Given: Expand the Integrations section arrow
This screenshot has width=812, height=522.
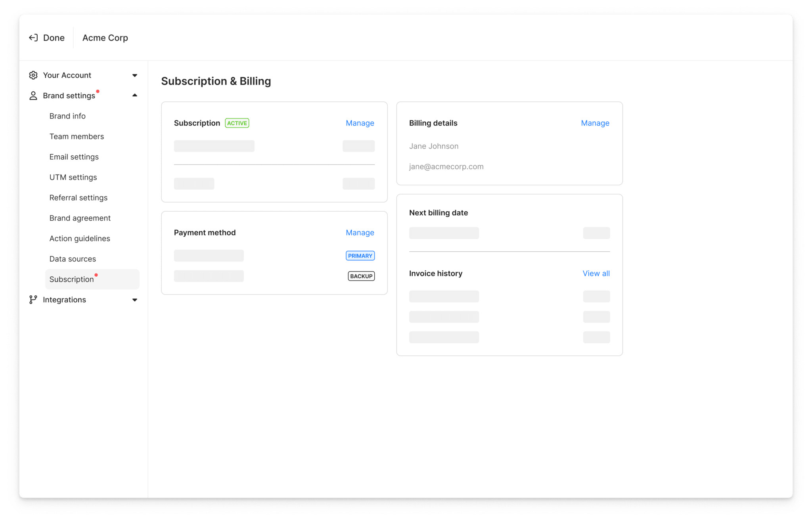Looking at the screenshot, I should [x=135, y=300].
